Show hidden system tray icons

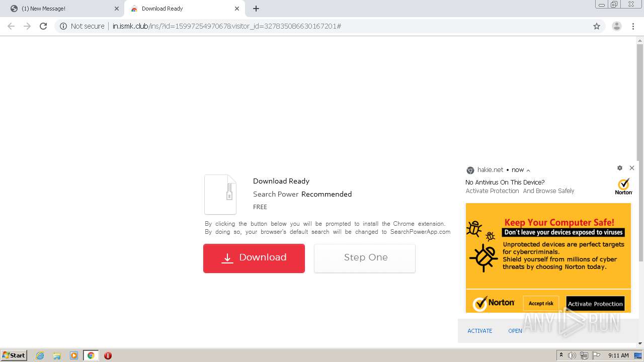[x=561, y=355]
